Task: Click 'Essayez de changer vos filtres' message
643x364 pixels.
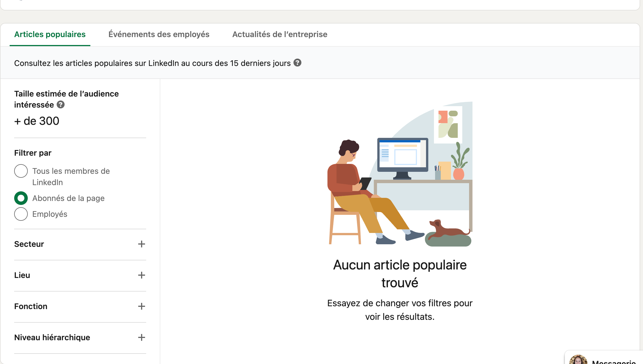Action: coord(400,310)
